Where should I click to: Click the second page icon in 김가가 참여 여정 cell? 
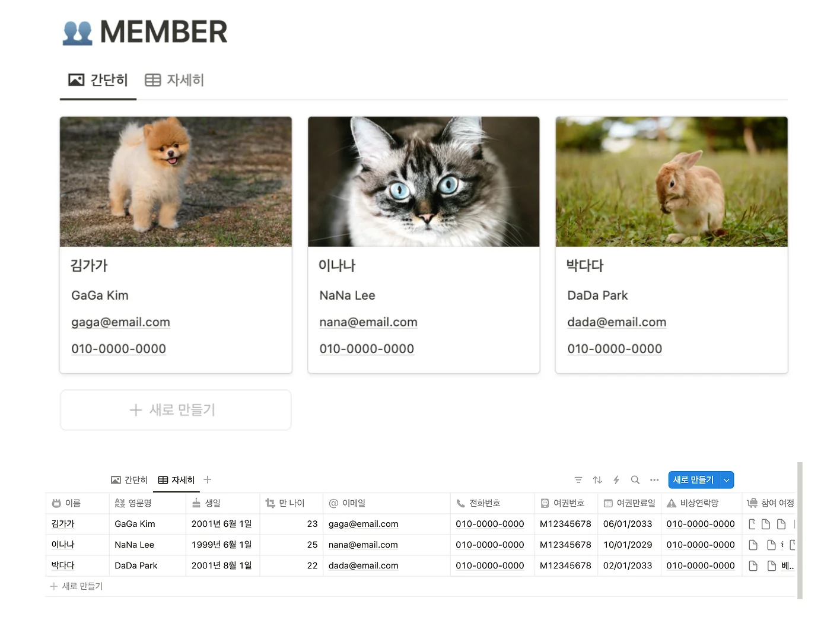tap(766, 524)
